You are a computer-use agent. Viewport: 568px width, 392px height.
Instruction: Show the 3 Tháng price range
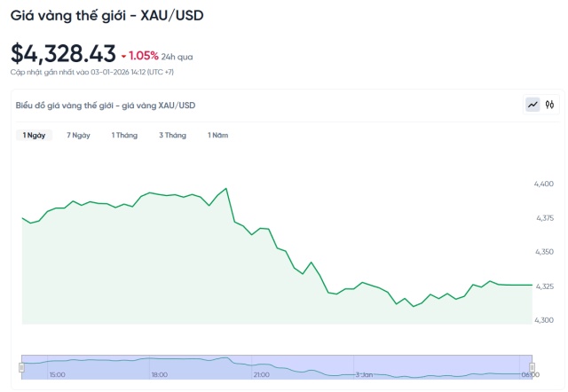[x=172, y=135]
